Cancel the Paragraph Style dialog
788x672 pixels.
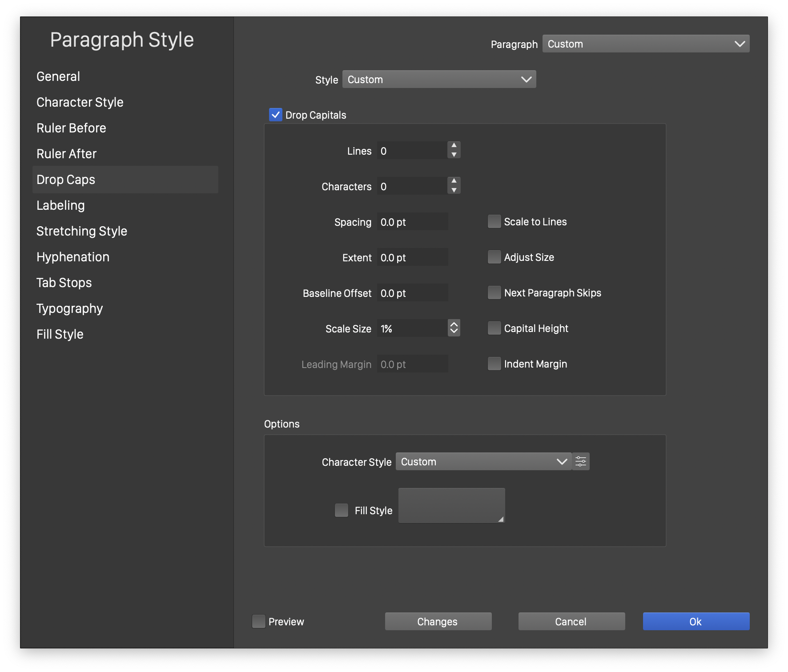(x=571, y=621)
